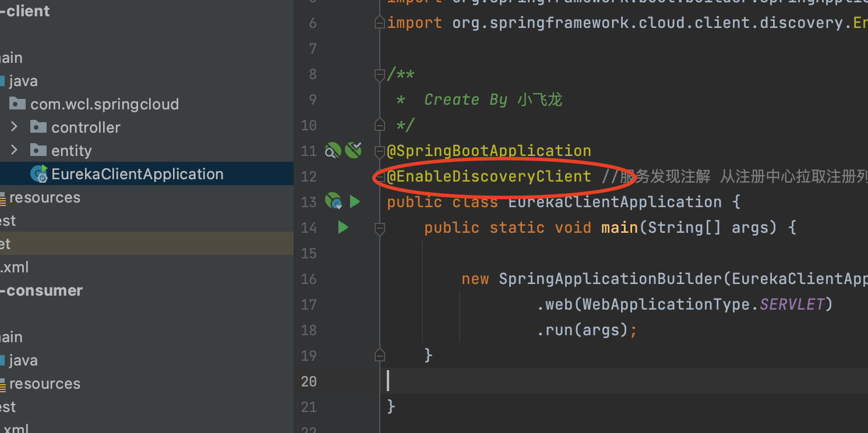Click the 'void' keyword
Viewport: 868px width, 433px height.
573,228
